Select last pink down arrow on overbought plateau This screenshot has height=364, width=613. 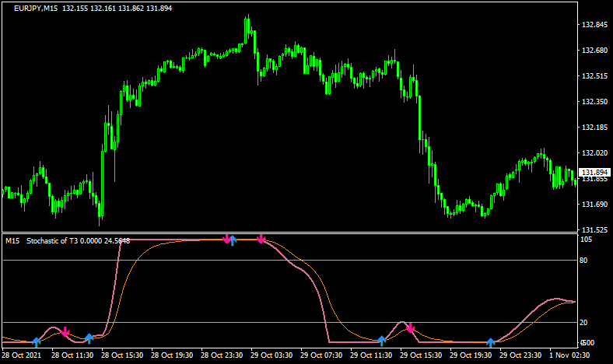click(x=261, y=239)
